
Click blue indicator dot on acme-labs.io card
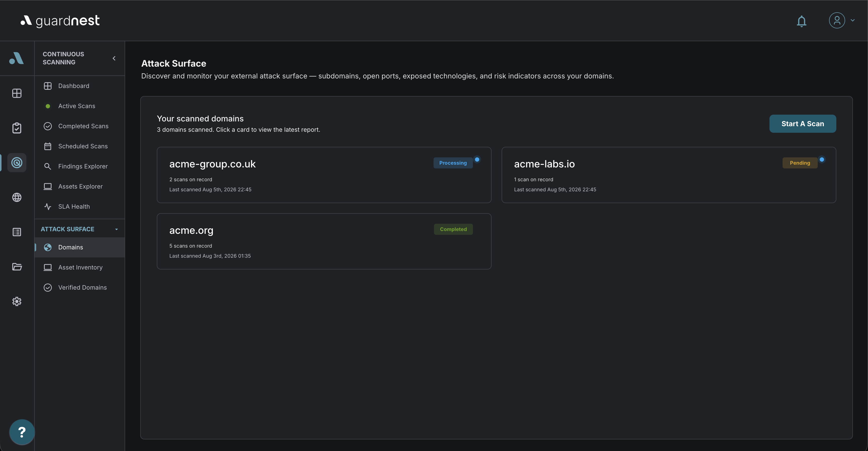pyautogui.click(x=822, y=159)
